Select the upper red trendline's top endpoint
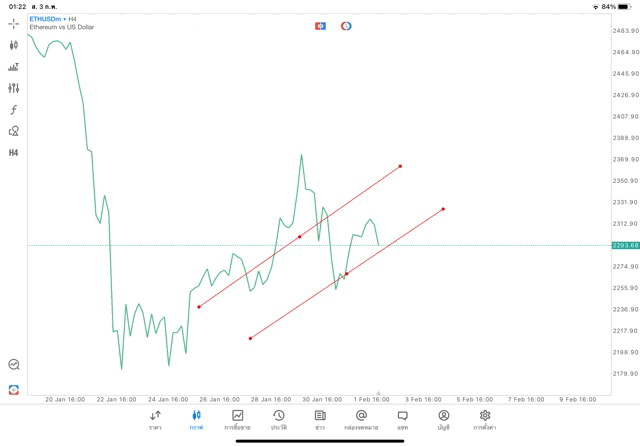This screenshot has height=447, width=640. pyautogui.click(x=400, y=166)
